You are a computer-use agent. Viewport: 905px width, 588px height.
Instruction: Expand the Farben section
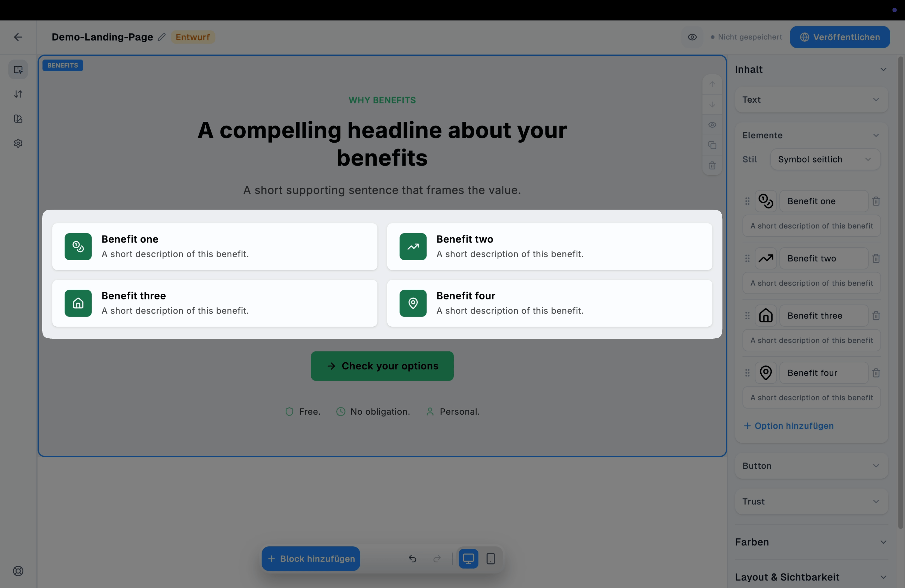811,542
